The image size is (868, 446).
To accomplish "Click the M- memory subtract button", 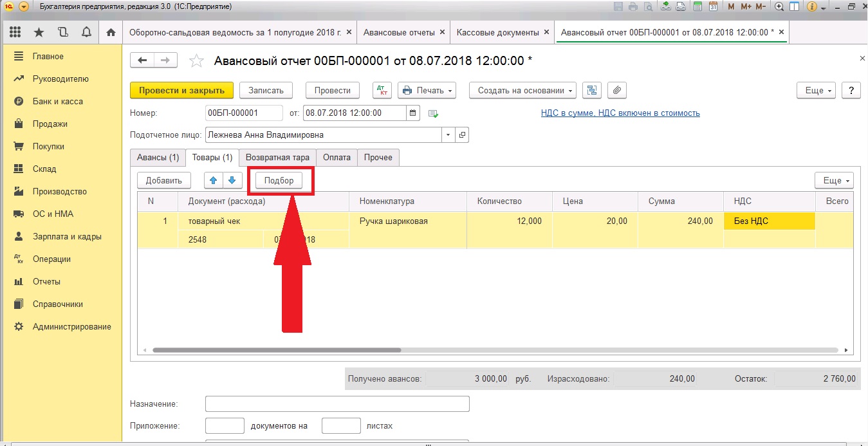I will [x=761, y=6].
